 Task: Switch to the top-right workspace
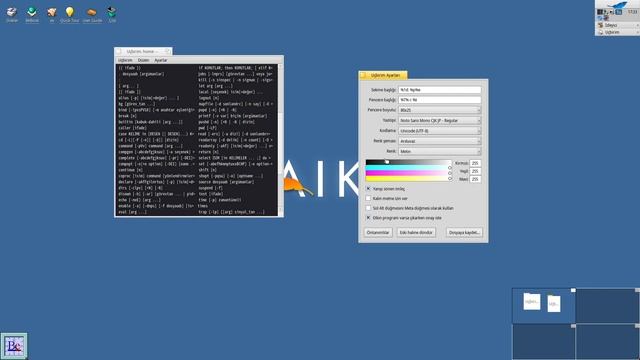tap(607, 306)
